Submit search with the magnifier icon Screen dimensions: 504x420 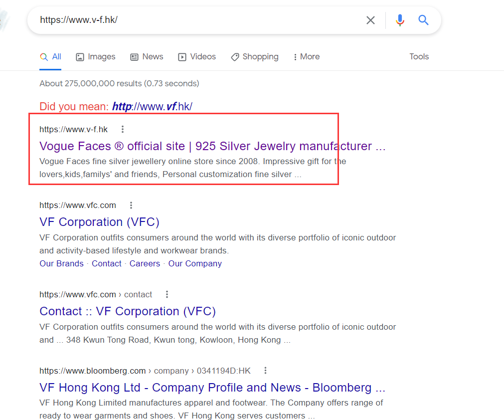click(423, 20)
